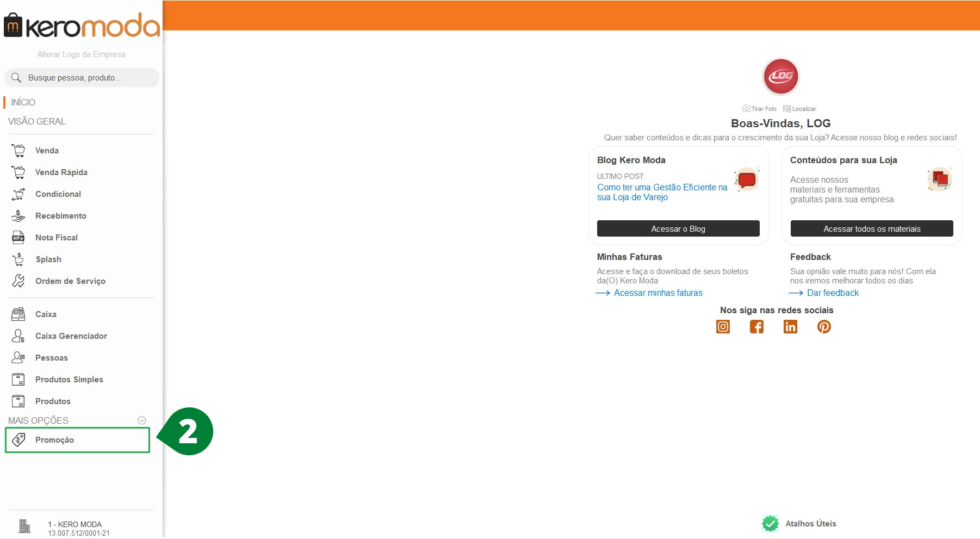
Task: Open the latest blog post link
Action: [662, 192]
